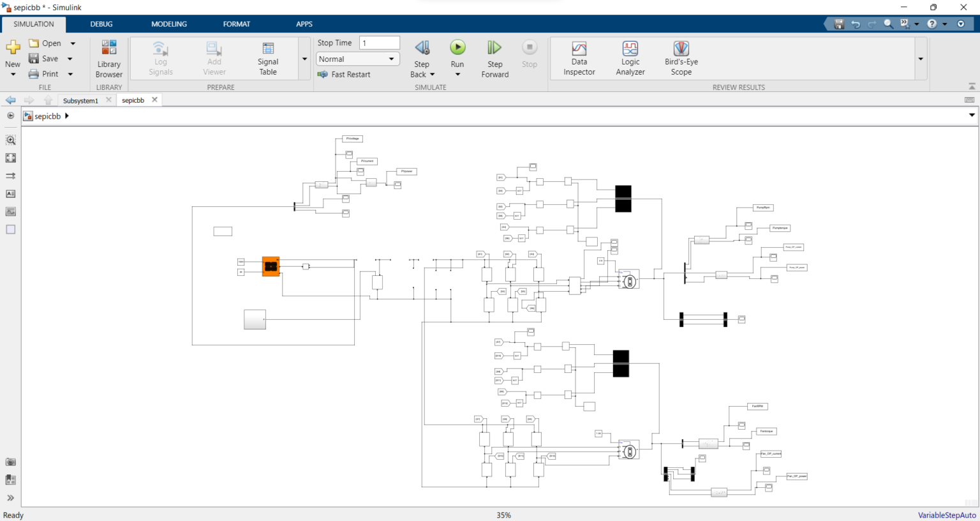Switch to the MODELING ribbon tab
980x521 pixels.
(x=169, y=24)
